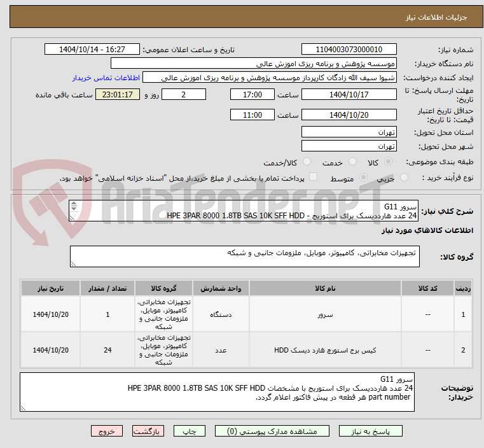Click the دستگاه unit cell
This screenshot has width=484, height=448.
pyautogui.click(x=221, y=314)
